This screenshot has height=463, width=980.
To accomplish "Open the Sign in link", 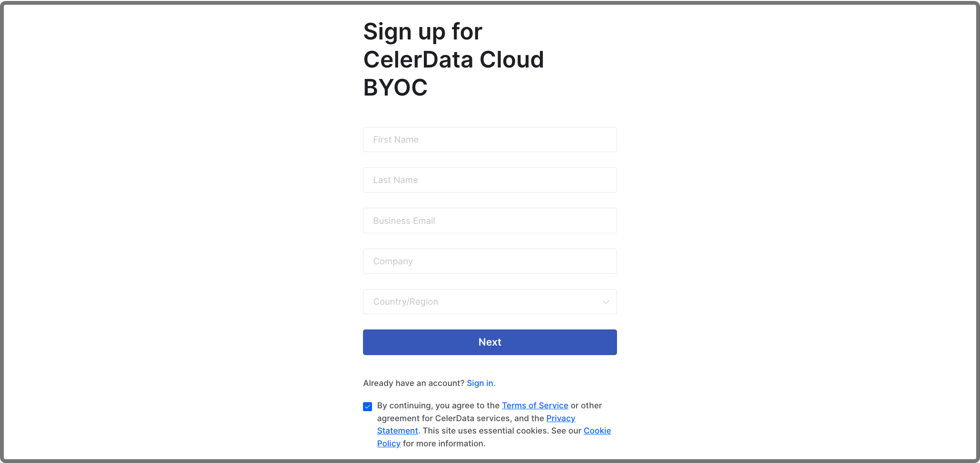I will (x=480, y=383).
